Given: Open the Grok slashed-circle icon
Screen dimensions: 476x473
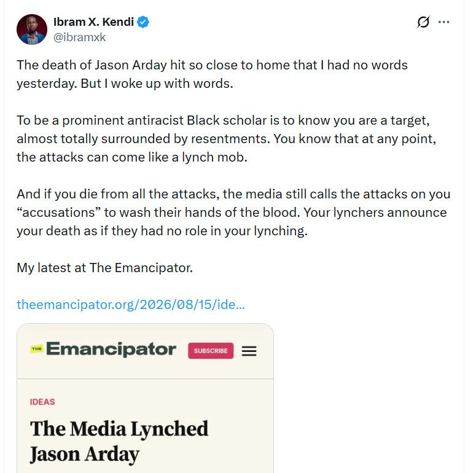Looking at the screenshot, I should [423, 22].
